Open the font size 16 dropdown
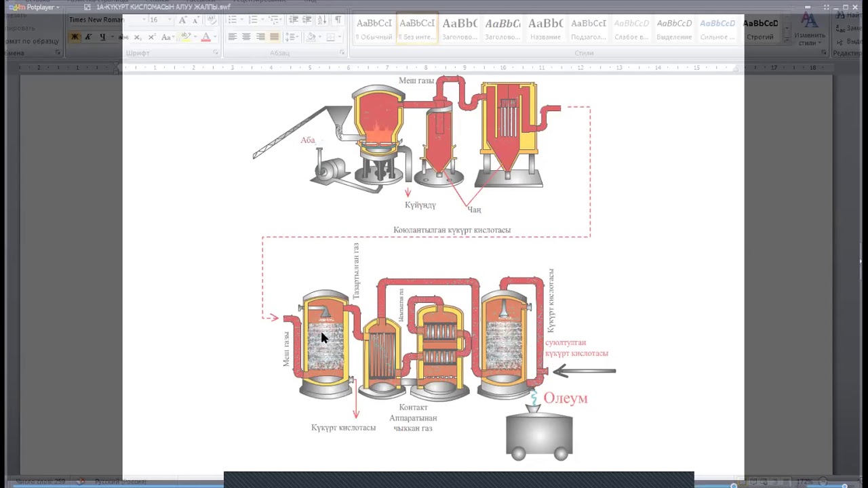The height and width of the screenshot is (488, 868). [171, 20]
